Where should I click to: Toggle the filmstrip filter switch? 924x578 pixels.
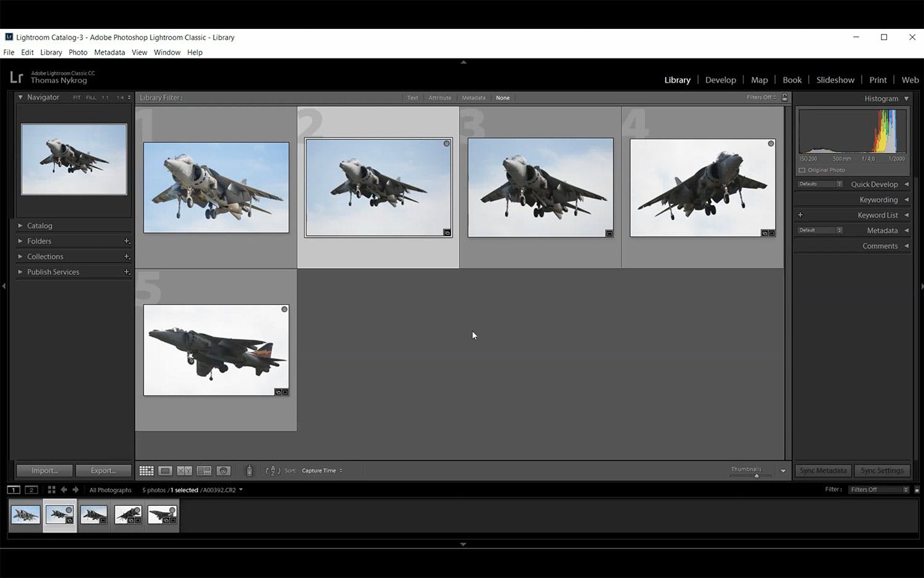pyautogui.click(x=917, y=490)
